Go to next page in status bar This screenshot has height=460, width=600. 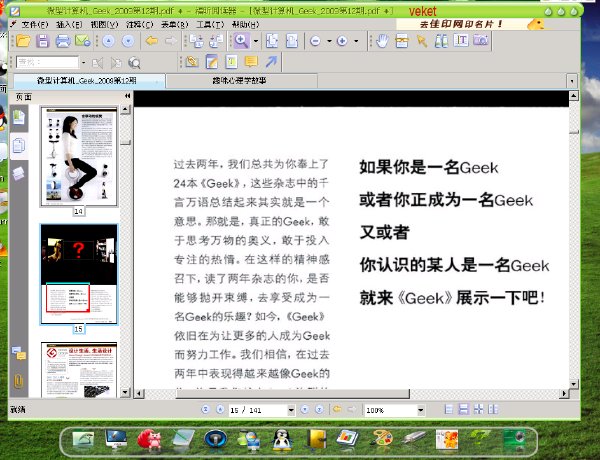pos(305,410)
